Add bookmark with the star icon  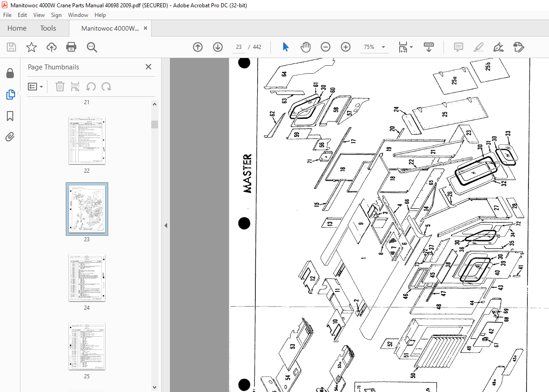click(32, 47)
